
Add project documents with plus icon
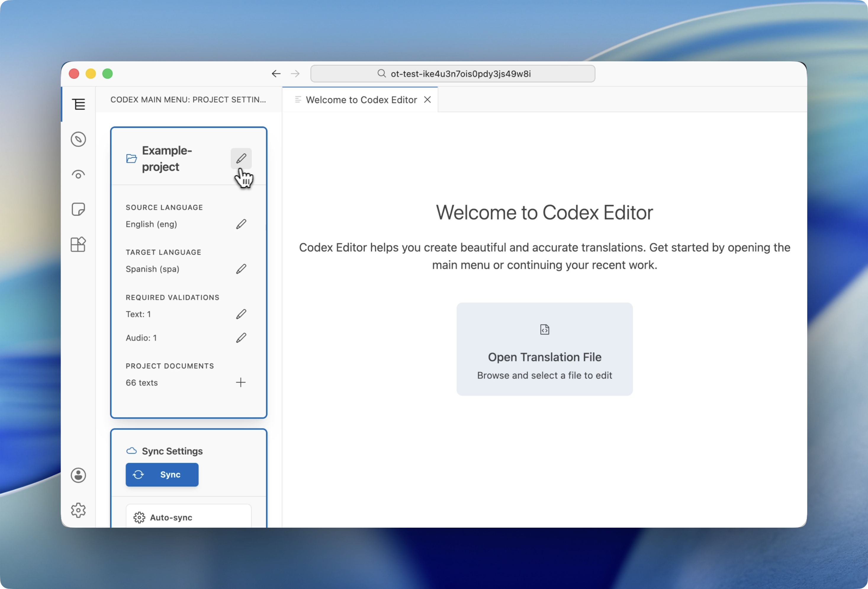(241, 382)
